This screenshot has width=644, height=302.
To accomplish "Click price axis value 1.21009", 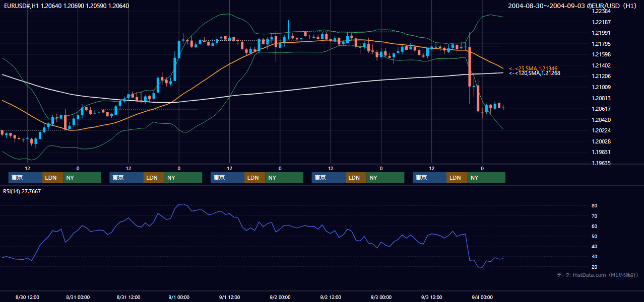I will click(602, 87).
